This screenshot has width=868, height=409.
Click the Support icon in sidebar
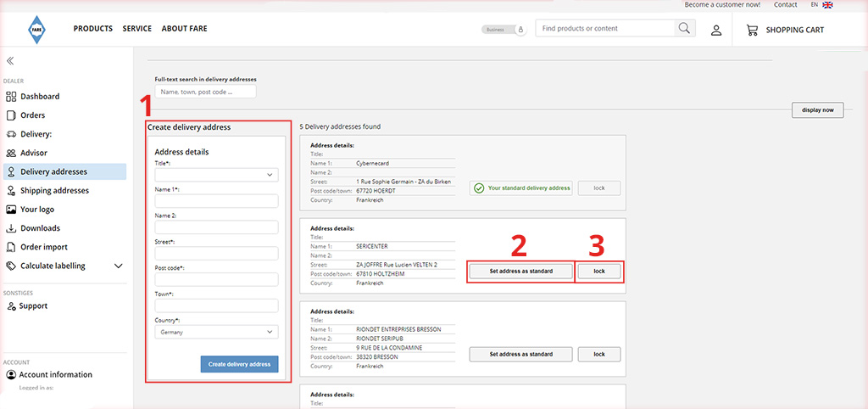click(x=11, y=306)
